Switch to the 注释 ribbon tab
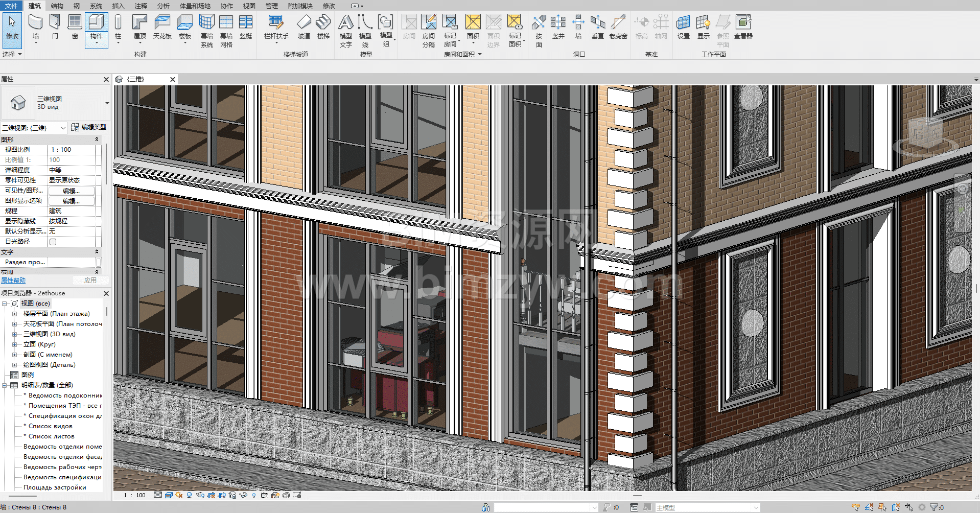 [x=141, y=6]
